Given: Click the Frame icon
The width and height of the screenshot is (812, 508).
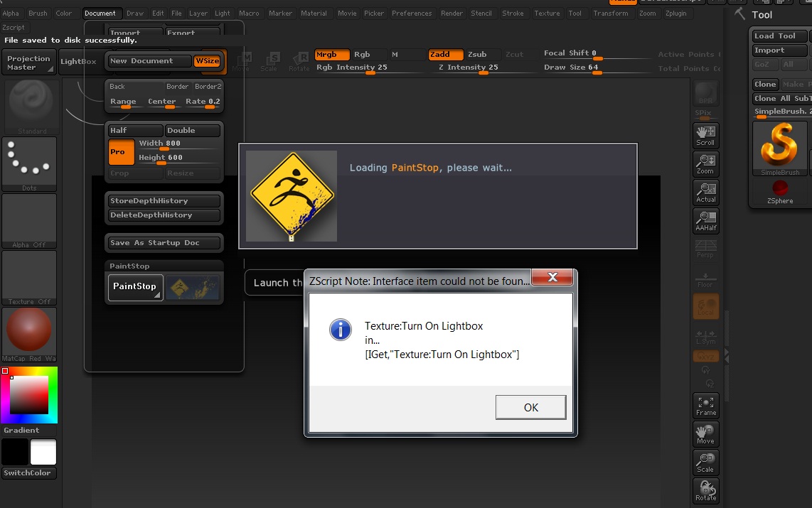Looking at the screenshot, I should [705, 406].
